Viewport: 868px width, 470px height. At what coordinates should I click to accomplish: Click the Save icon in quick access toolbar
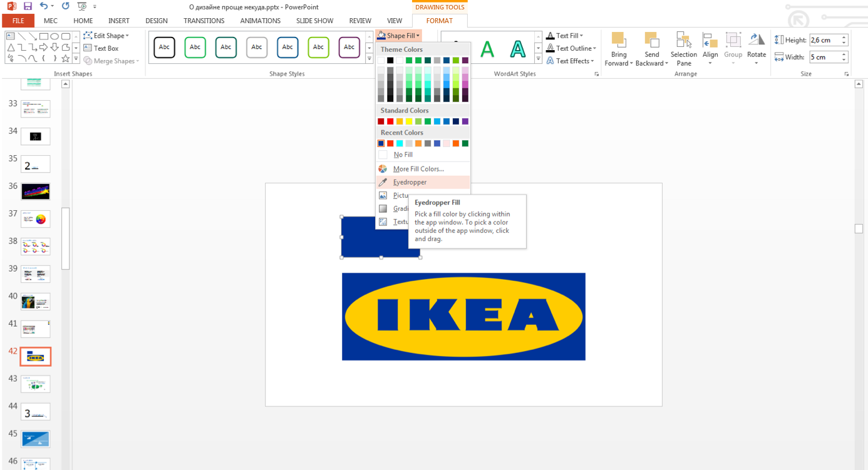pyautogui.click(x=28, y=6)
